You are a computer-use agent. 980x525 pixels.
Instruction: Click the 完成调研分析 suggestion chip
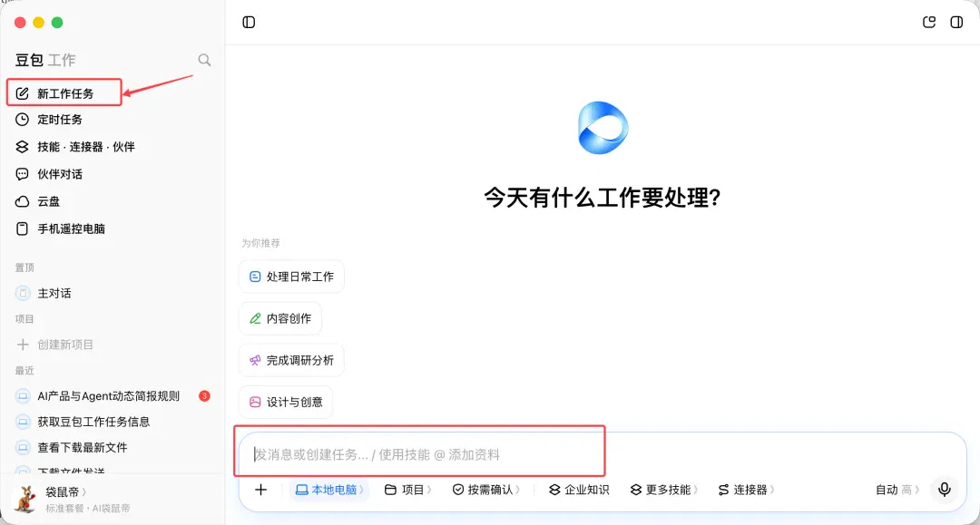point(291,360)
